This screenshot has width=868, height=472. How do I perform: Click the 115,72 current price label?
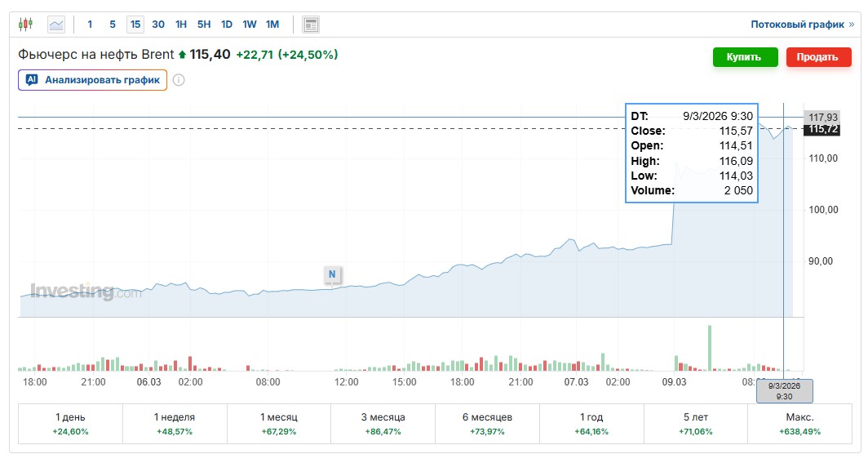(823, 130)
